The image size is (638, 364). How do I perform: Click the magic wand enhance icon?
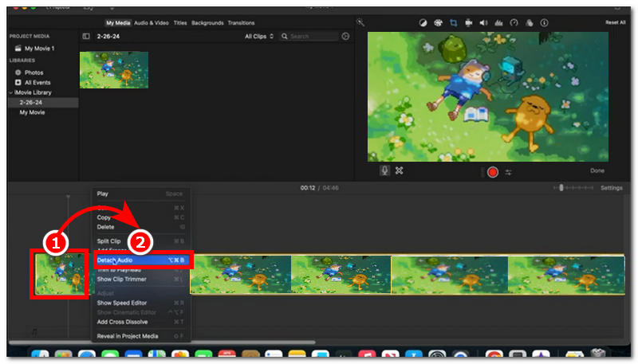click(x=360, y=22)
